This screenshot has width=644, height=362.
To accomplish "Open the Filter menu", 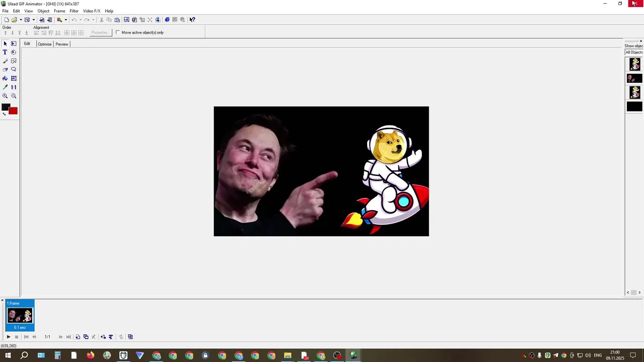I will point(74,11).
